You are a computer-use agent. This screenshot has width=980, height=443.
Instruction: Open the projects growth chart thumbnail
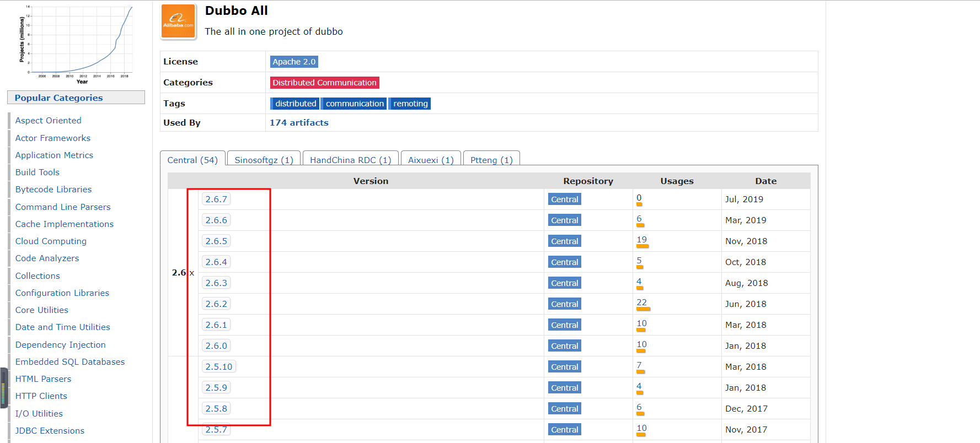pos(77,44)
